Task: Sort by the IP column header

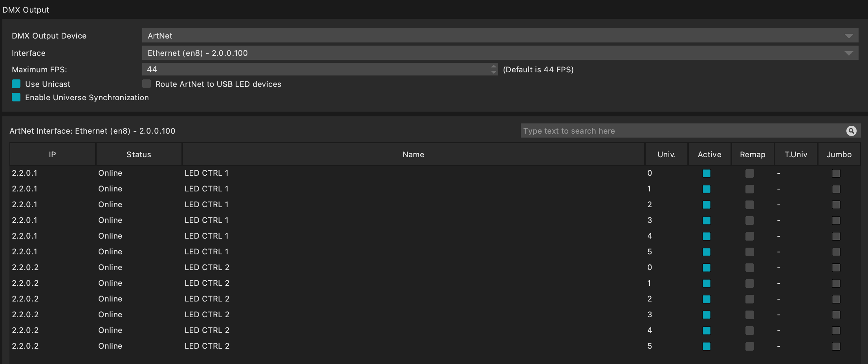Action: 52,154
